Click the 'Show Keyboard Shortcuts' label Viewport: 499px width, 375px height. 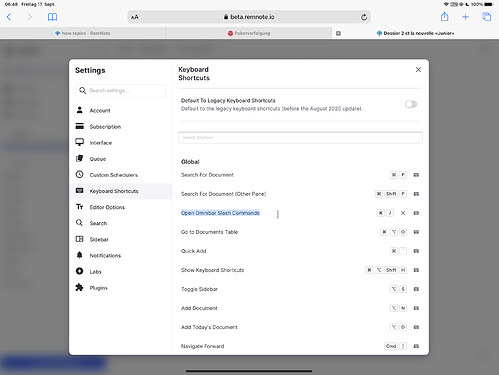tap(212, 270)
